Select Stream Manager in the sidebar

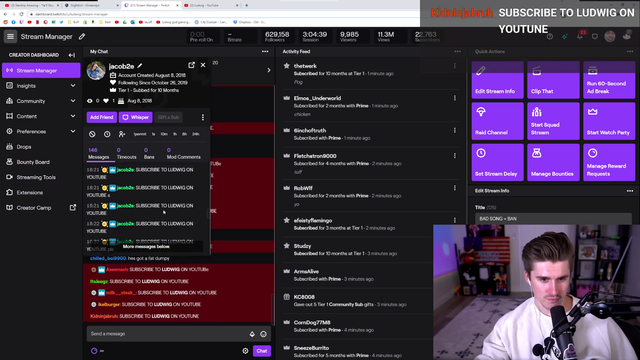coord(41,70)
